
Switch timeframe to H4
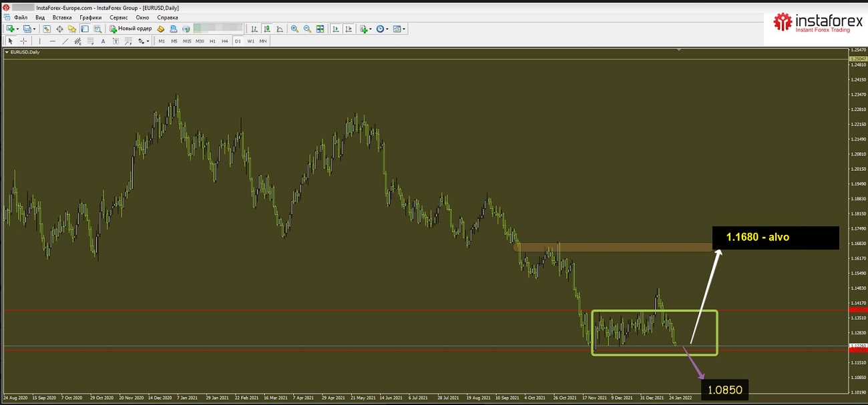pyautogui.click(x=224, y=41)
